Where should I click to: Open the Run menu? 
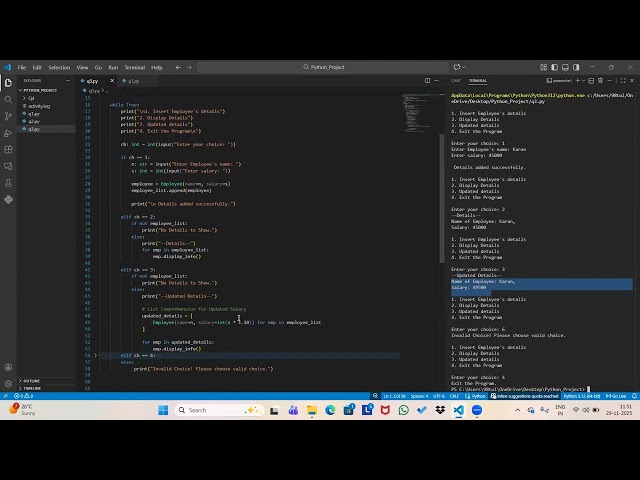113,67
